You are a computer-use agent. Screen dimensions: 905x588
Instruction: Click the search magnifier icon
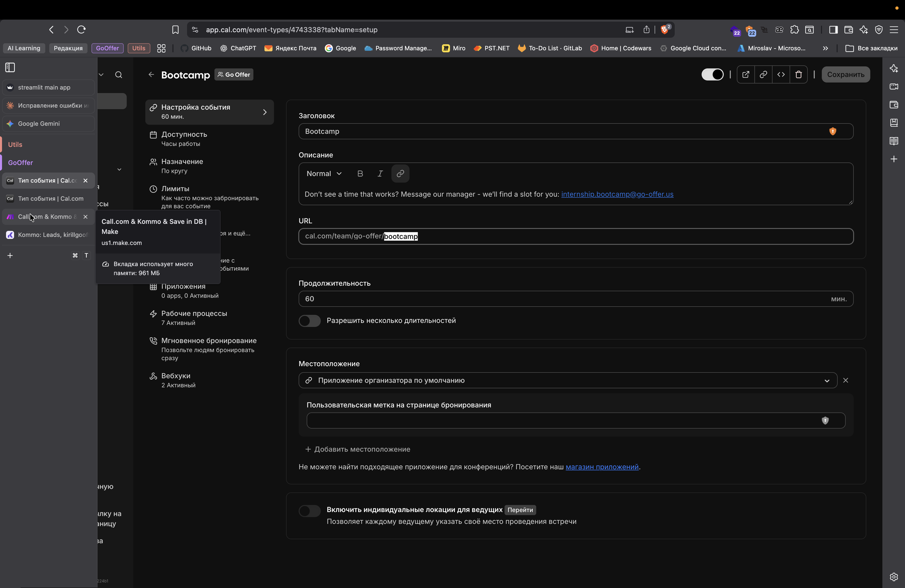click(119, 75)
